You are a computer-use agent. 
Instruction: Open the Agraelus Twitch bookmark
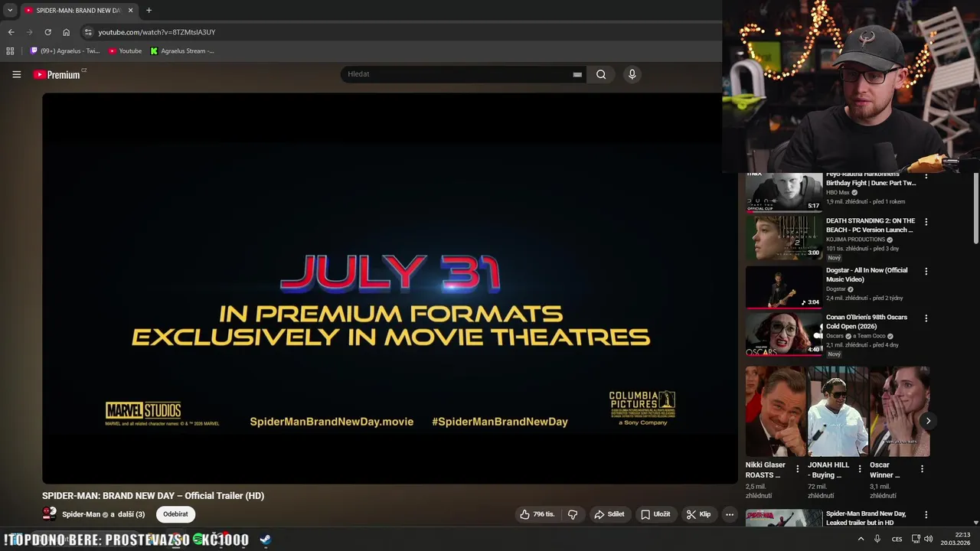[x=65, y=51]
